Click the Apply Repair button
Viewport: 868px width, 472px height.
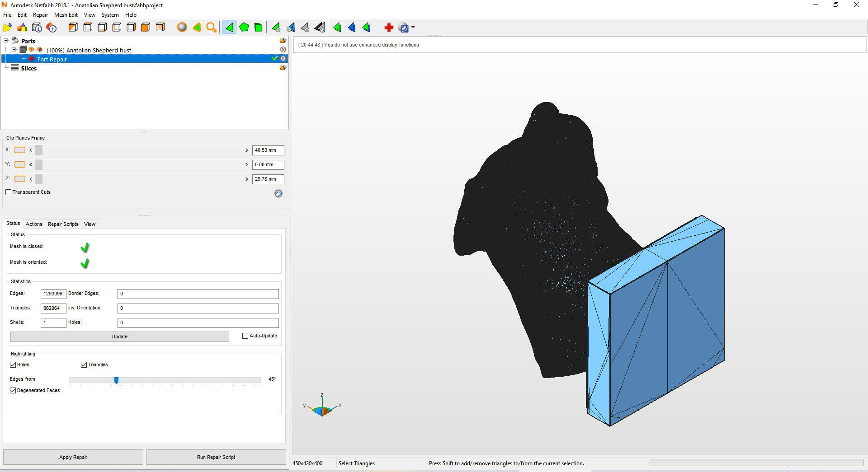pyautogui.click(x=73, y=457)
